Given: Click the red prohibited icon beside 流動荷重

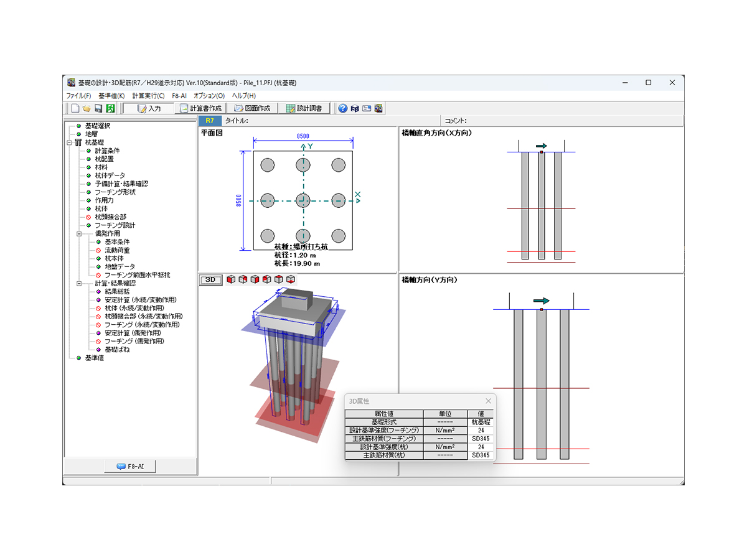Looking at the screenshot, I should (98, 250).
